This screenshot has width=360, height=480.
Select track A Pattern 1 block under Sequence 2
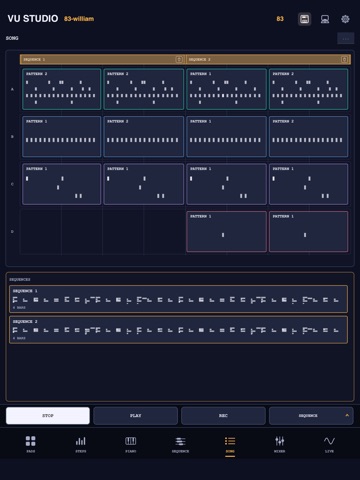[226, 89]
